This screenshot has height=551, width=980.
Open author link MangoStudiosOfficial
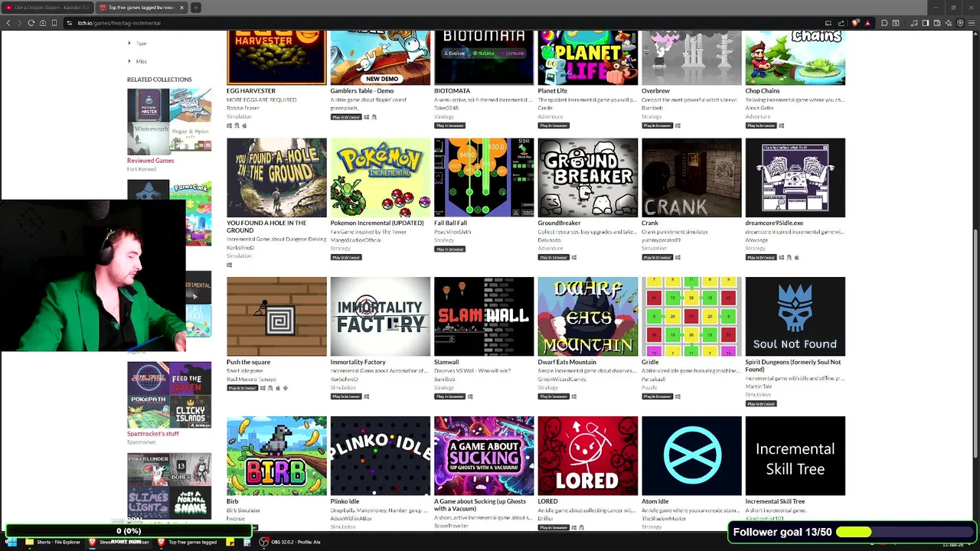tap(357, 240)
